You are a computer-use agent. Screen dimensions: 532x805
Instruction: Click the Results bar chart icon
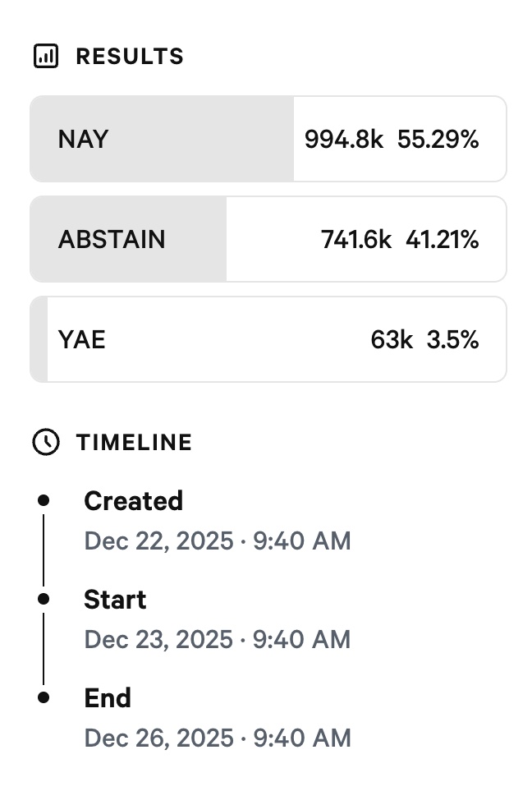46,57
